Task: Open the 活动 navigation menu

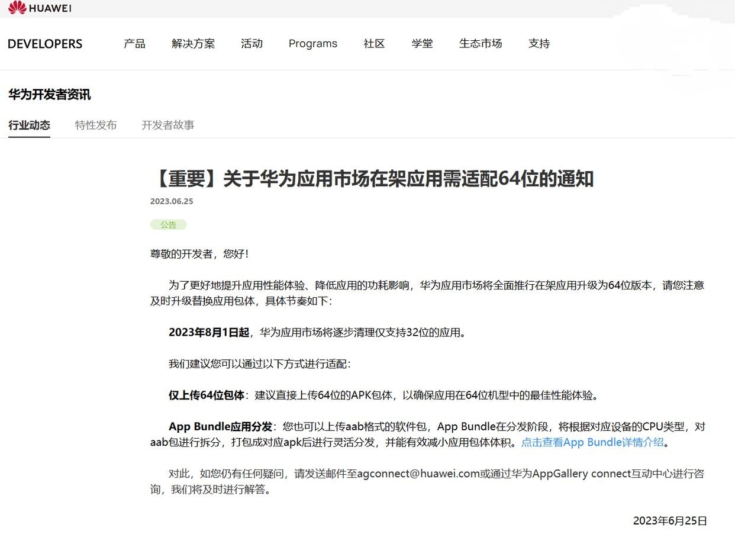Action: point(252,43)
